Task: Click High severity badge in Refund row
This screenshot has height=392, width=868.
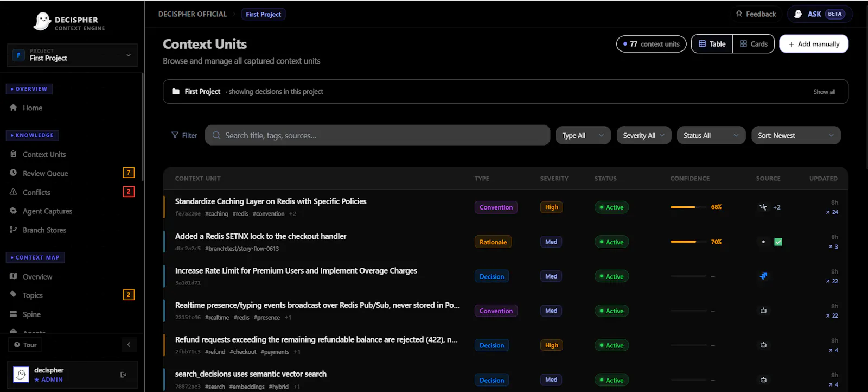Action: (x=551, y=345)
